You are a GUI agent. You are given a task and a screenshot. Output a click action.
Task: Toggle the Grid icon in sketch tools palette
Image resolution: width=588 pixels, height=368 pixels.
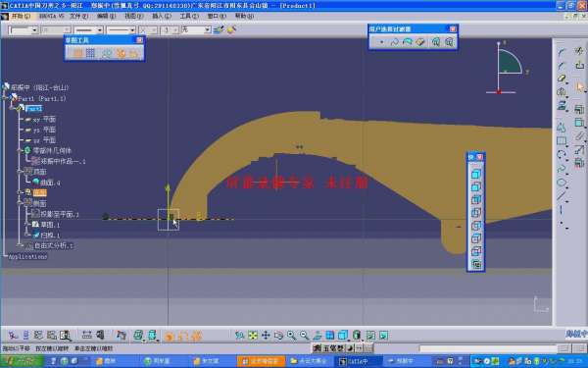[x=90, y=53]
